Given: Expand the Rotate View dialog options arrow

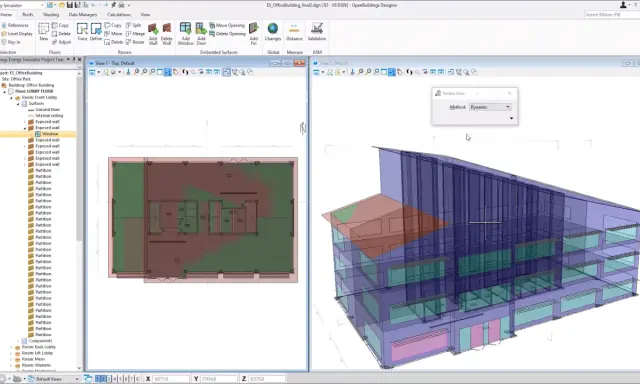Looking at the screenshot, I should pyautogui.click(x=511, y=118).
